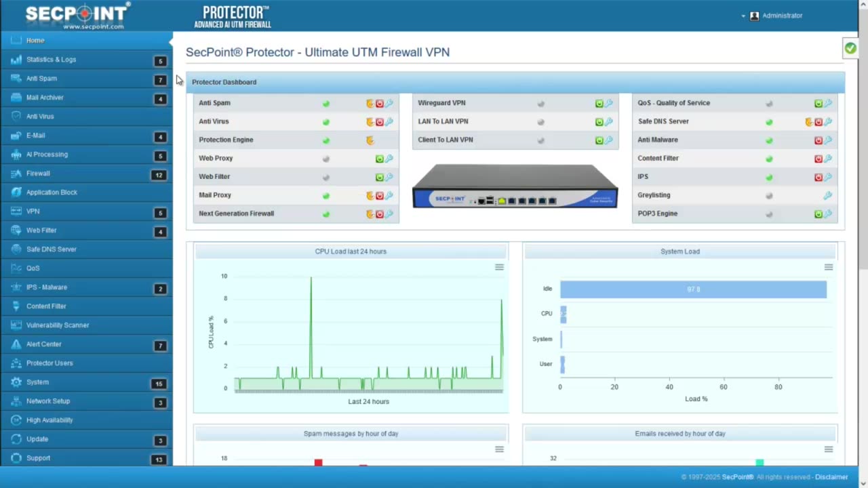Open the Administrator dropdown arrow
This screenshot has width=868, height=488.
743,16
